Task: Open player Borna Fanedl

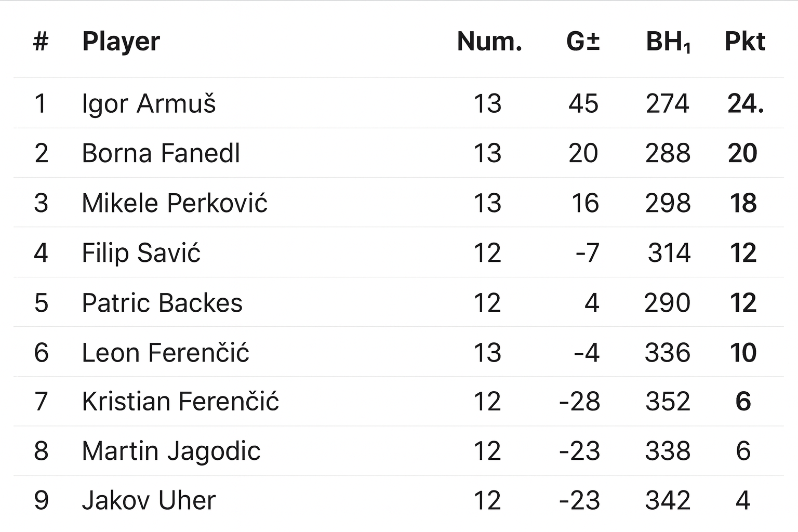Action: pos(161,153)
